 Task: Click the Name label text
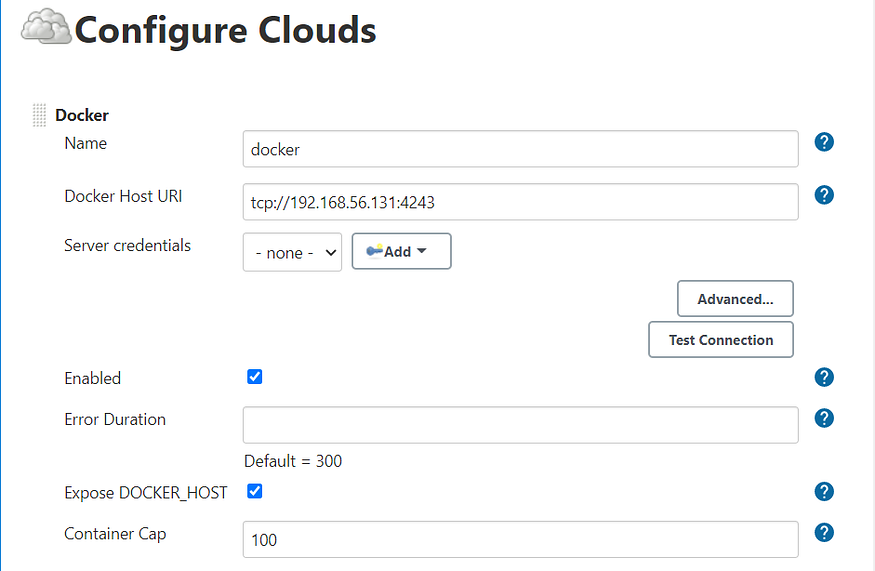85,143
